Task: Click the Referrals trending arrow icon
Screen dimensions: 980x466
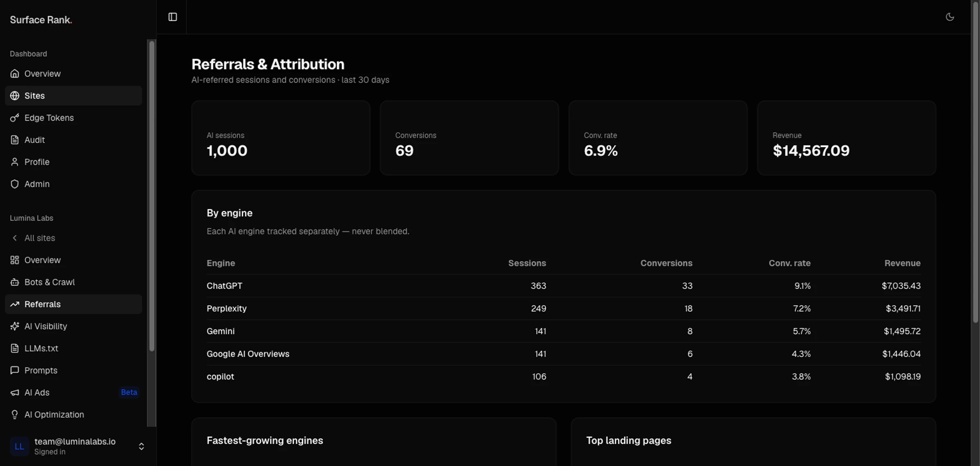Action: pos(15,304)
